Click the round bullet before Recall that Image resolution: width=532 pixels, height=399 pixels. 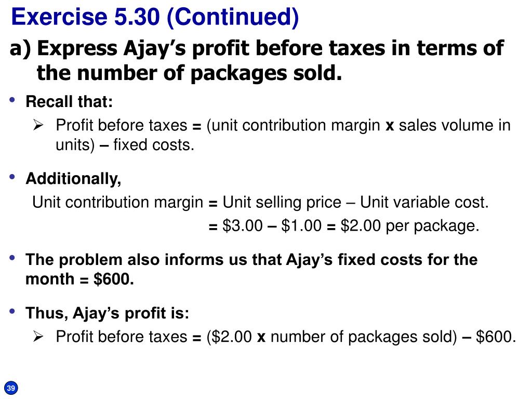pyautogui.click(x=12, y=100)
